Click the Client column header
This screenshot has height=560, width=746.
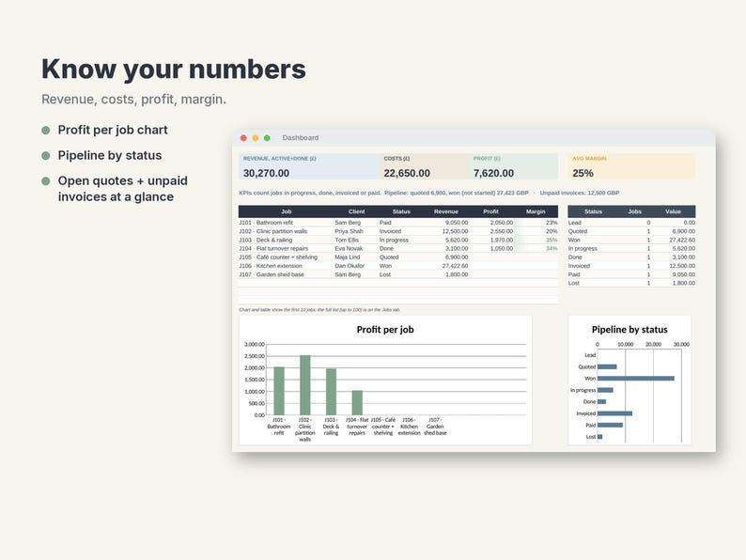point(356,211)
